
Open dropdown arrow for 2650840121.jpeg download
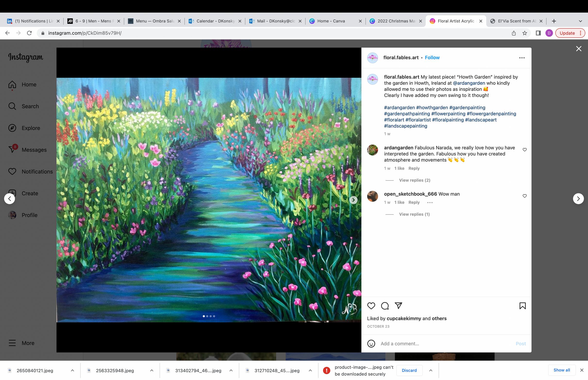72,370
